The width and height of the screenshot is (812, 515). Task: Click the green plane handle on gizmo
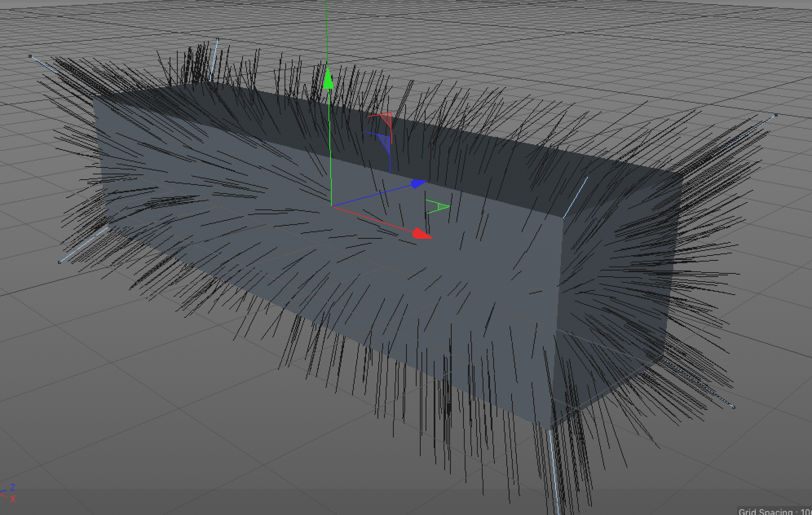[442, 207]
